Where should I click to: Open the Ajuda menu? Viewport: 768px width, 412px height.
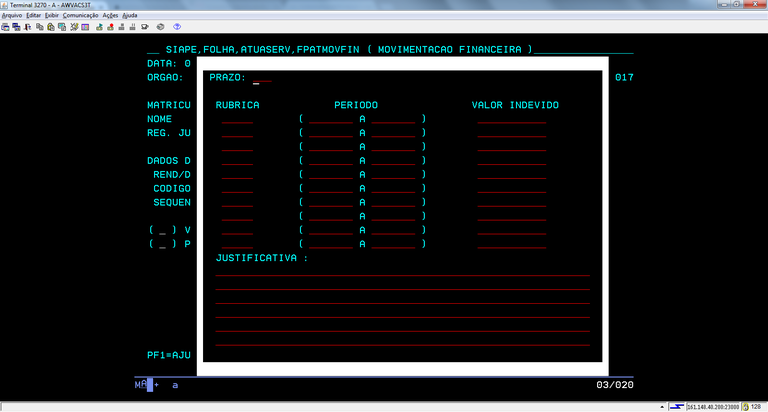[x=130, y=15]
